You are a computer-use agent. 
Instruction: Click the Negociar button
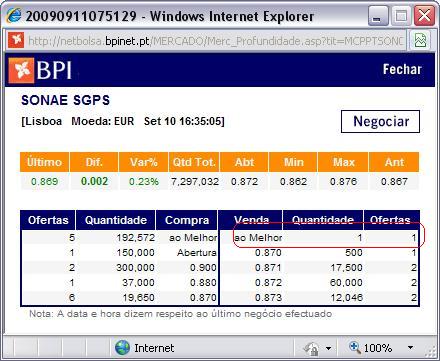tap(380, 121)
